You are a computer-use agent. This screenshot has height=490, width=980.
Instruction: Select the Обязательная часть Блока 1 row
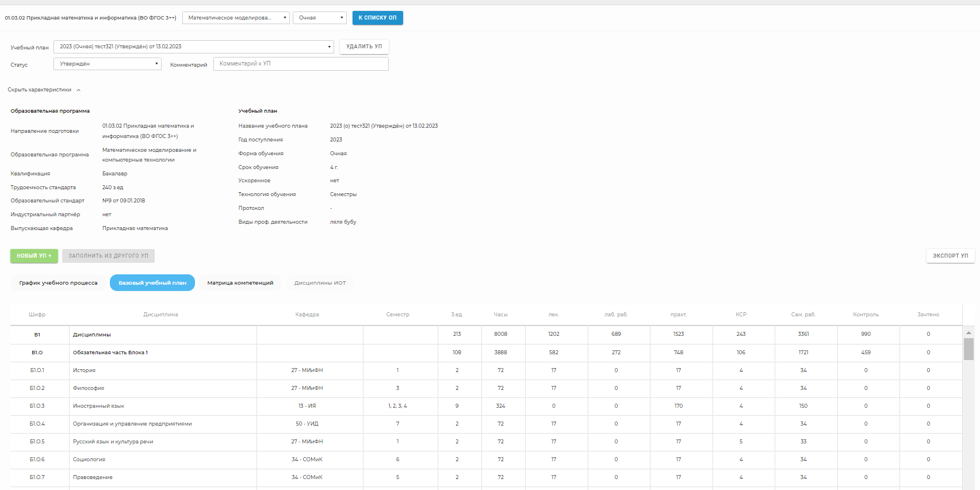[486, 353]
